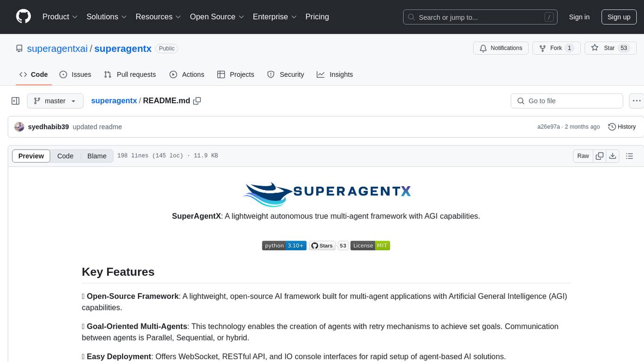
Task: Expand the Solutions navigation menu
Action: click(107, 17)
